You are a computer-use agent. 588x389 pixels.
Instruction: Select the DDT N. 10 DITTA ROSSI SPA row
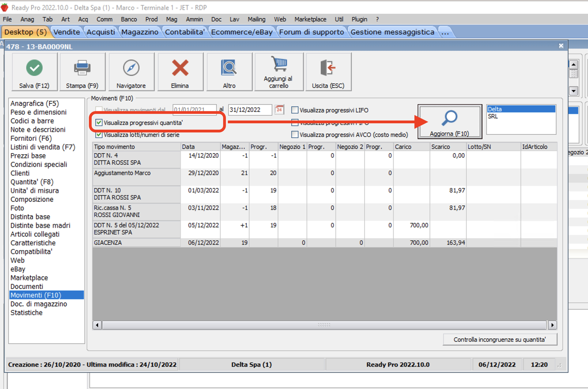point(324,194)
